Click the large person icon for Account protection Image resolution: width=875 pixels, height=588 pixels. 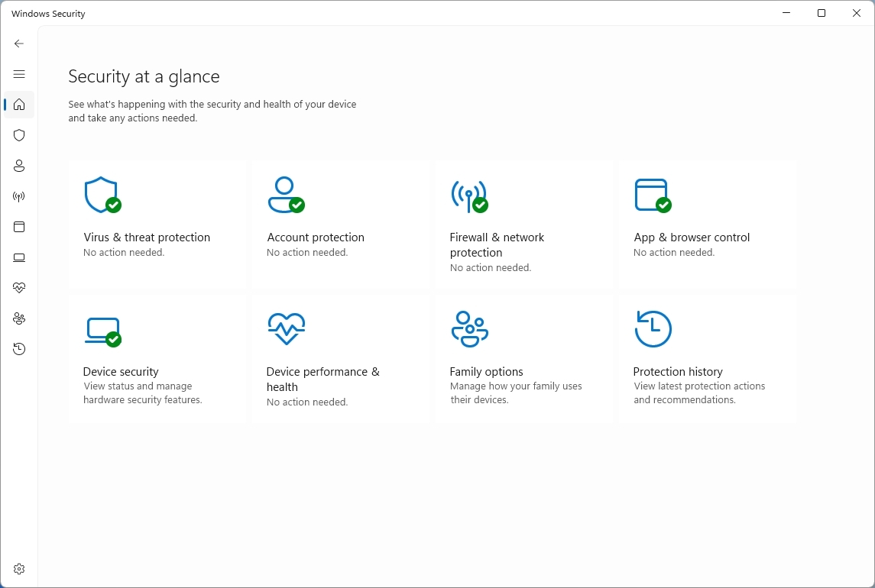(x=287, y=195)
